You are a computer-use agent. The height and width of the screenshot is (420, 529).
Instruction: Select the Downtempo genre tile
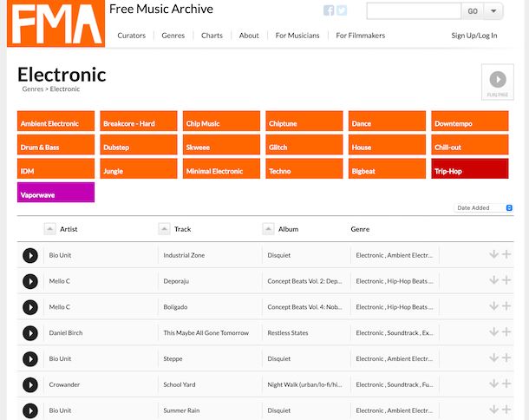coord(470,121)
